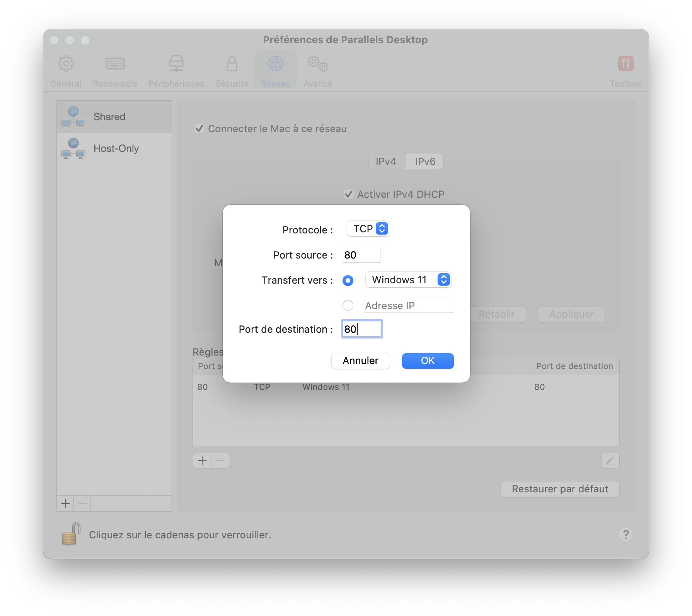This screenshot has width=692, height=616.
Task: Click the Rétablir button
Action: [x=497, y=314]
